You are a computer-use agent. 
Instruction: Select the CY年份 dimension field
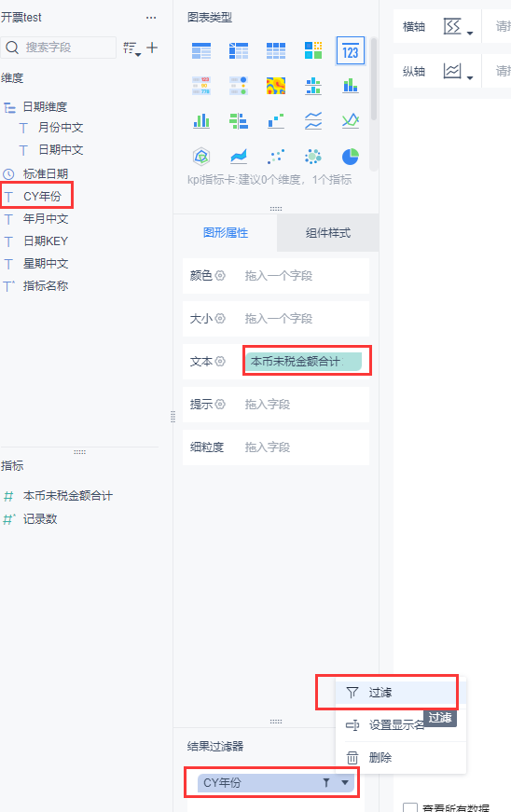pyautogui.click(x=42, y=197)
